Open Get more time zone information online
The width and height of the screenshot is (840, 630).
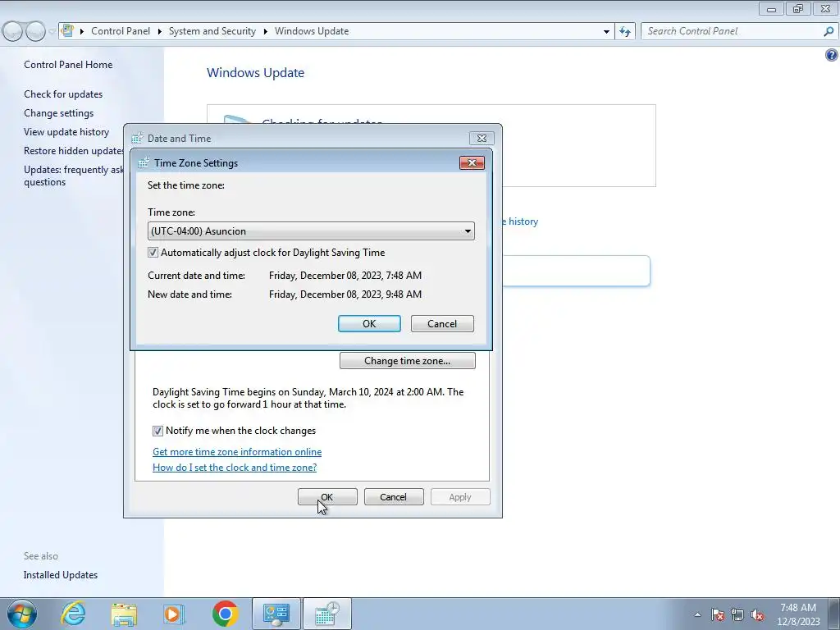pyautogui.click(x=237, y=452)
